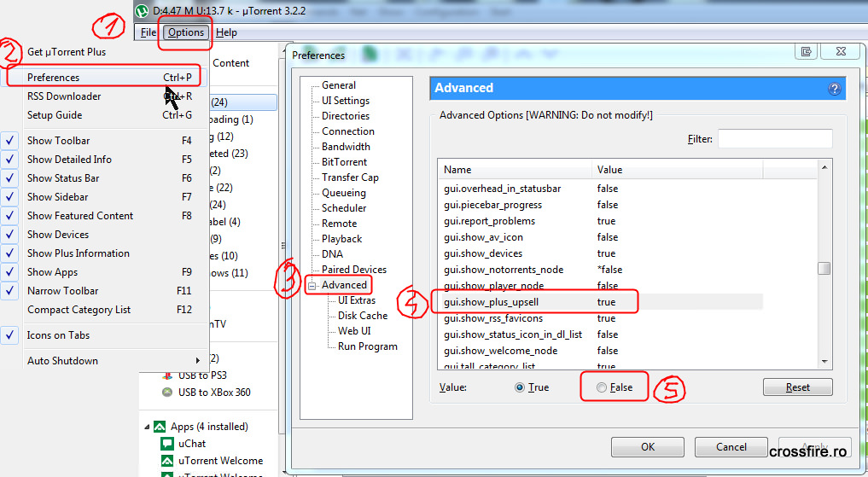Collapse the Advanced tree node
The height and width of the screenshot is (477, 868).
coord(312,286)
